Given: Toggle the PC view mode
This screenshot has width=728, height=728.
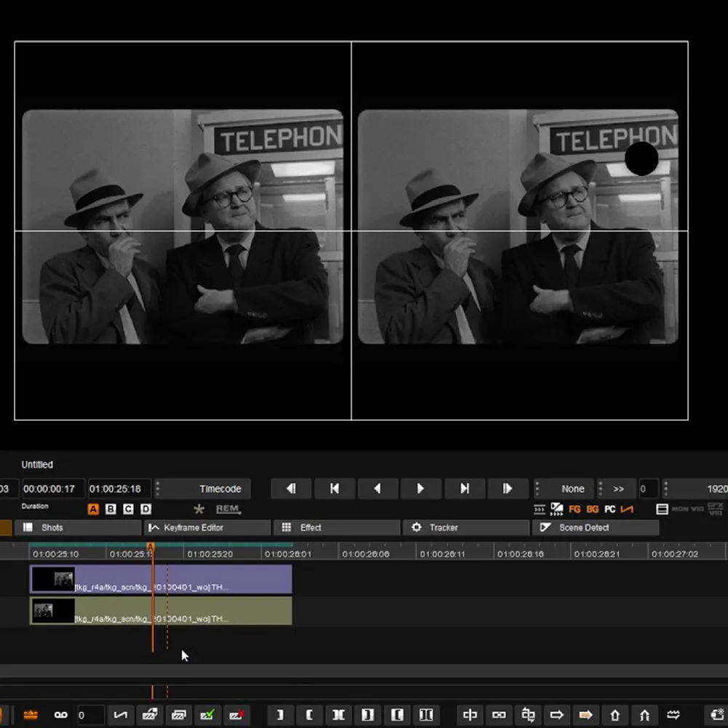Looking at the screenshot, I should [610, 510].
